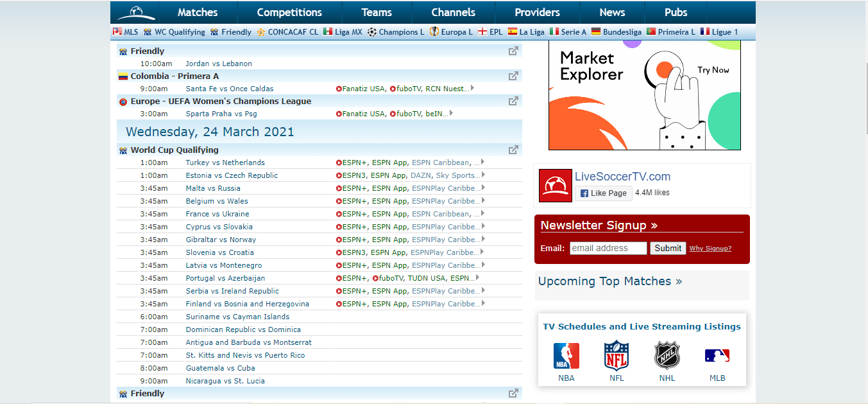Open MLS quick link with USA flag

(x=125, y=32)
